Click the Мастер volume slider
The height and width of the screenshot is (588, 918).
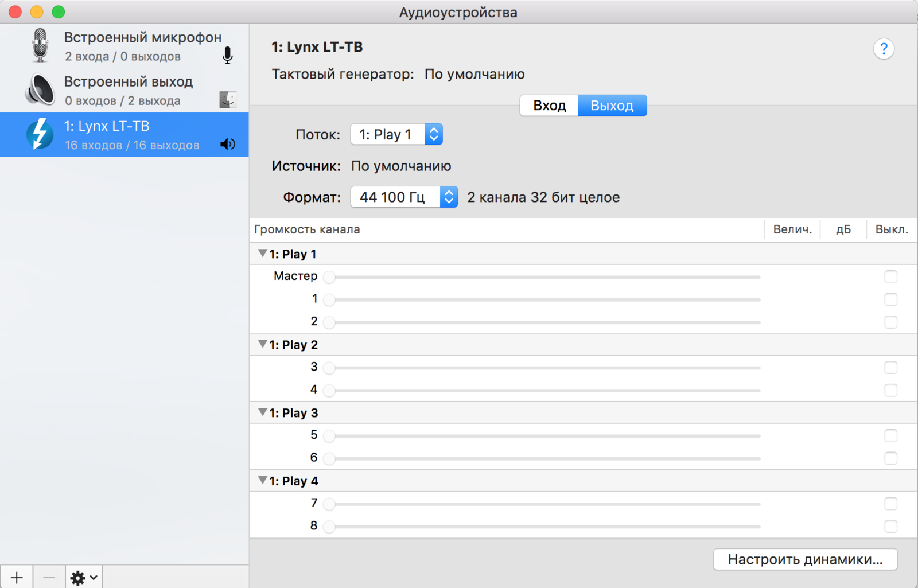pos(542,277)
